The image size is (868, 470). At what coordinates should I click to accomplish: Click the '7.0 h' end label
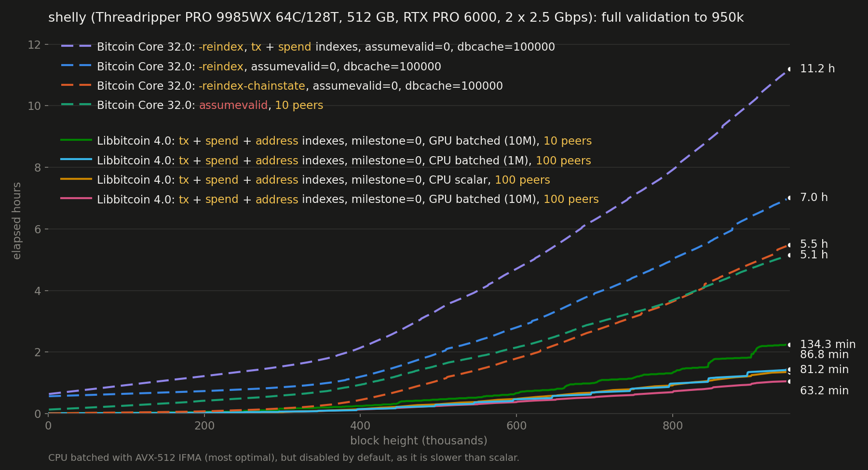814,198
